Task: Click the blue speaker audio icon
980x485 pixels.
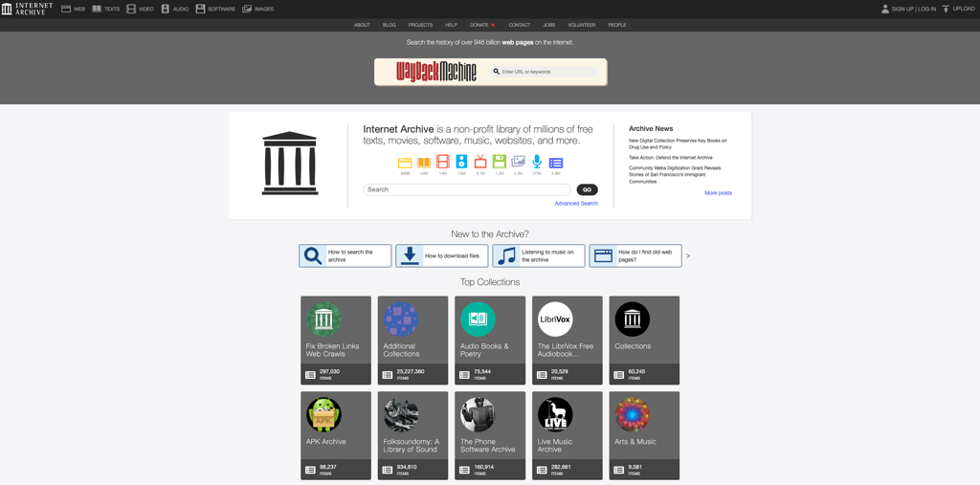Action: tap(461, 162)
